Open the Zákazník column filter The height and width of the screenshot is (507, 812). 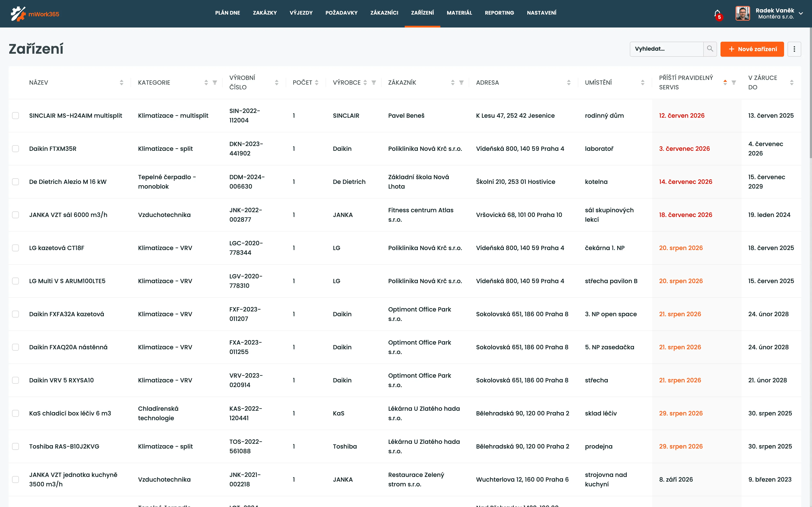click(x=461, y=82)
